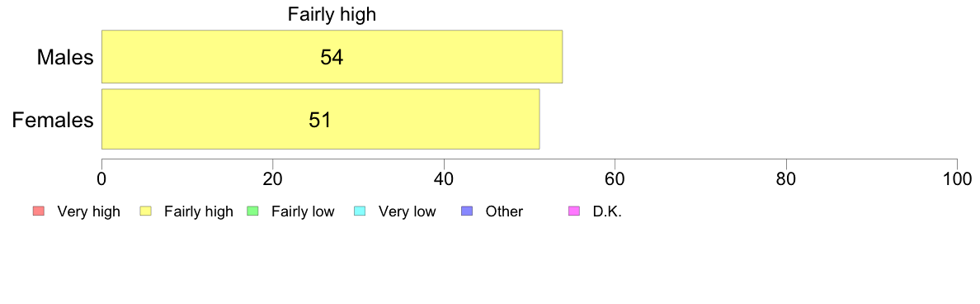
Task: Select the Females yellow bar
Action: [x=320, y=119]
